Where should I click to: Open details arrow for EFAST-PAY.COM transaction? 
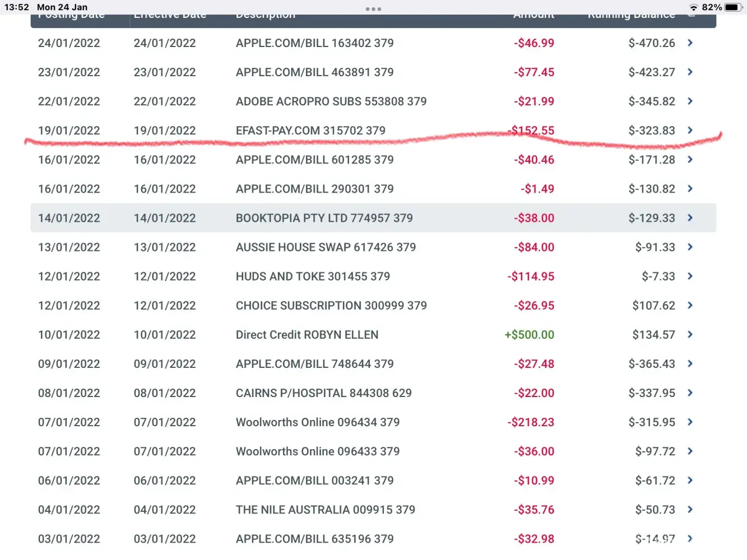(690, 130)
